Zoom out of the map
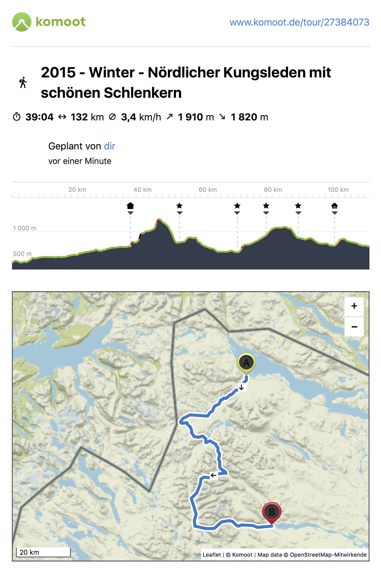This screenshot has width=381, height=588. [x=354, y=327]
